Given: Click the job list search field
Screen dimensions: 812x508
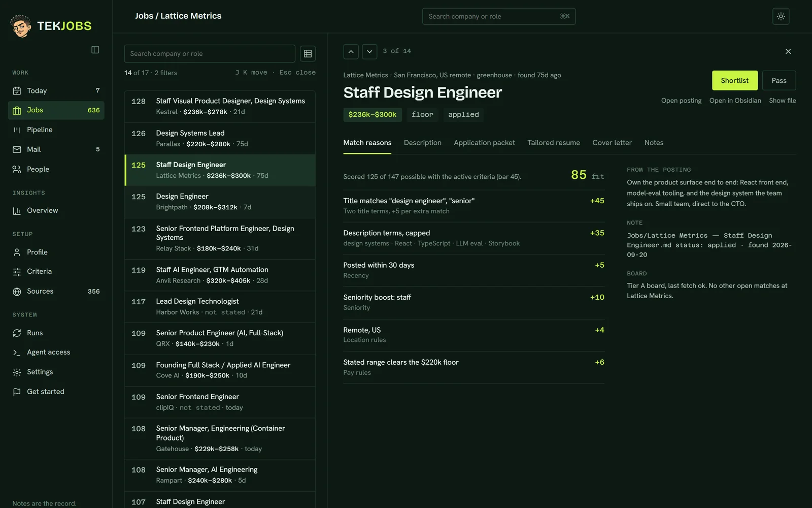Looking at the screenshot, I should 210,54.
